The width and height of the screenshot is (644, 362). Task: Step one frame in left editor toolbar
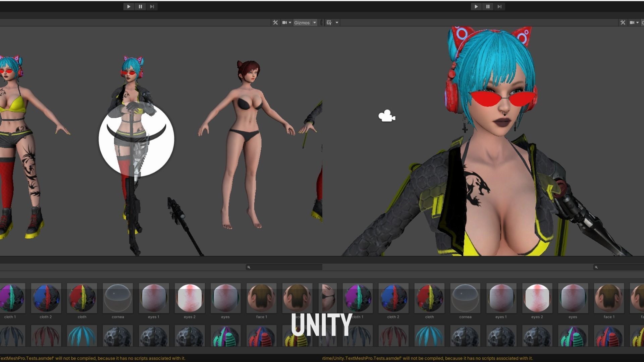152,6
